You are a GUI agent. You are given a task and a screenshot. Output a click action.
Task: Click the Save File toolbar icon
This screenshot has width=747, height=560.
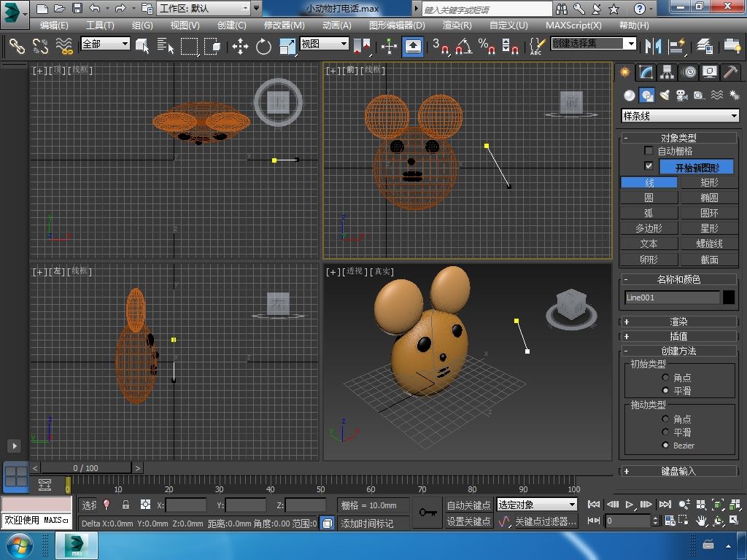77,8
